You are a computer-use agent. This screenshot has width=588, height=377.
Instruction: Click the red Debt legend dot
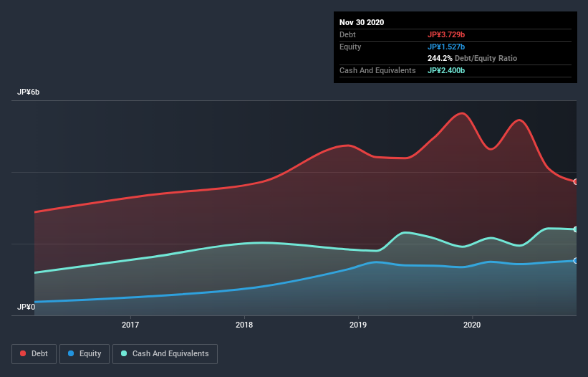point(23,353)
